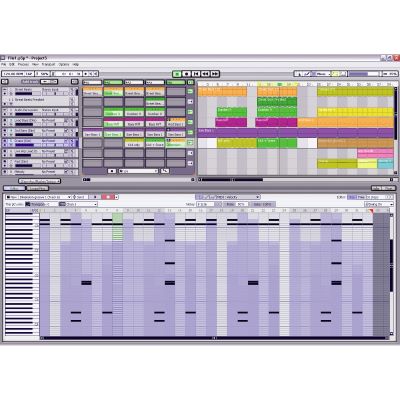This screenshot has height=400, width=400.
Task: Adjust the master volume slider in toolbar
Action: pos(364,74)
